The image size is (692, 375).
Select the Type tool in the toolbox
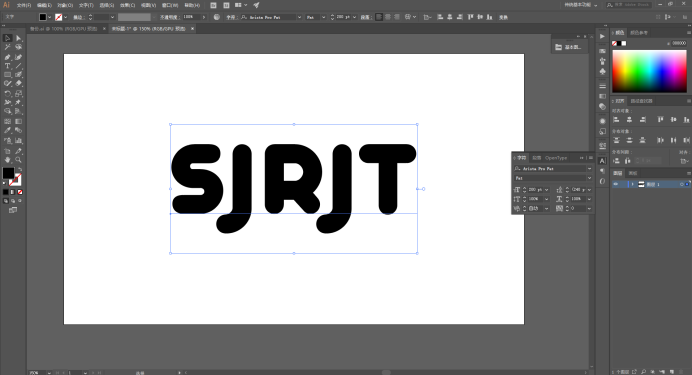[8, 66]
